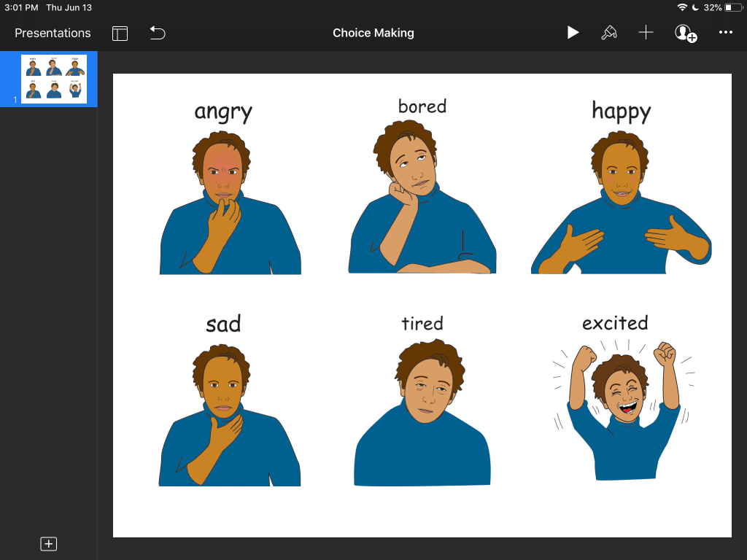Tap the "angry" text label
The height and width of the screenshot is (560, 747).
click(x=223, y=112)
